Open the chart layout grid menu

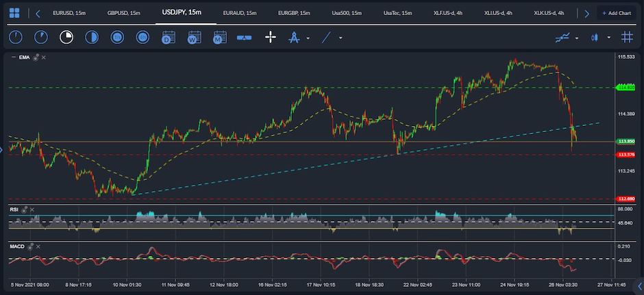click(x=14, y=13)
